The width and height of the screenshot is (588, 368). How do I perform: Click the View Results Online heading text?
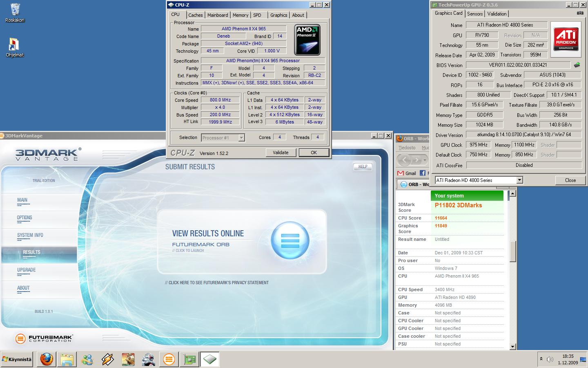(x=208, y=233)
